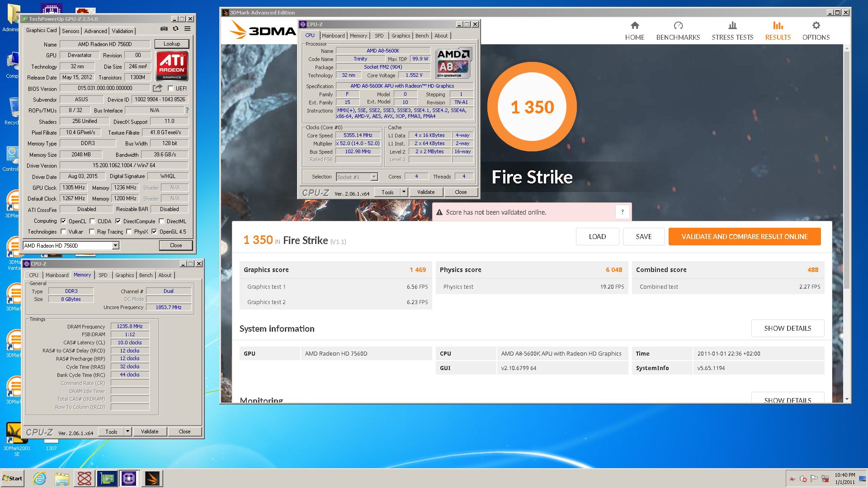Open Windows Explorer folder in taskbar
This screenshot has height=488, width=868.
(62, 479)
